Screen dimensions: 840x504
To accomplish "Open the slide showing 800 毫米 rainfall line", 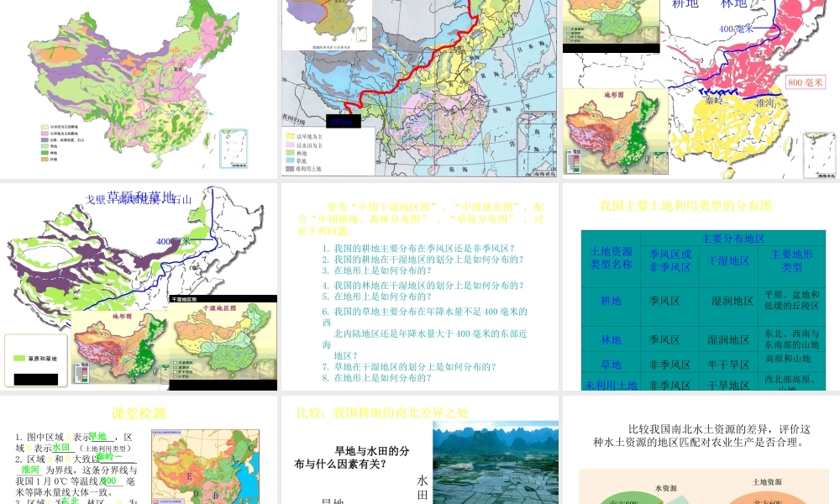I will point(701,89).
